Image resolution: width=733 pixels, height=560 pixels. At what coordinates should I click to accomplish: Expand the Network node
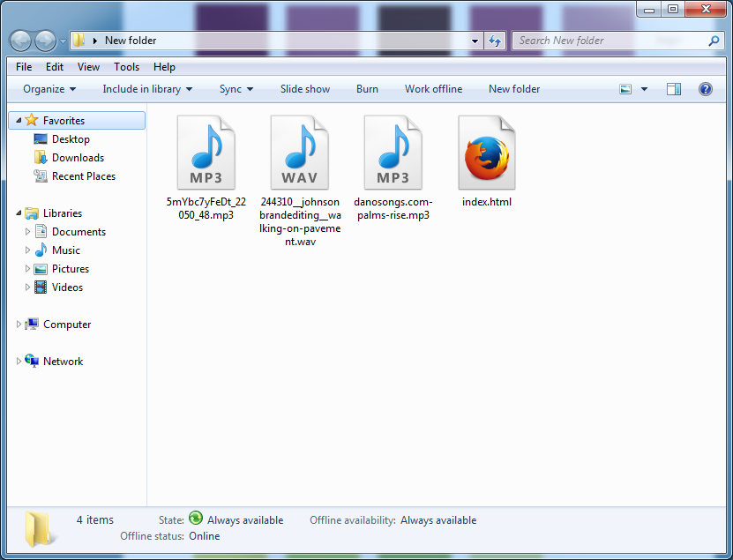(x=19, y=361)
